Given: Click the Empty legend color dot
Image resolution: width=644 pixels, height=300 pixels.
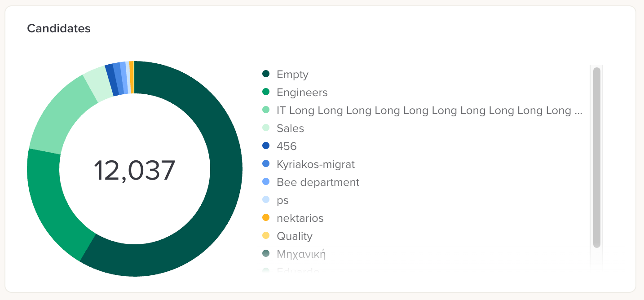Looking at the screenshot, I should point(265,74).
